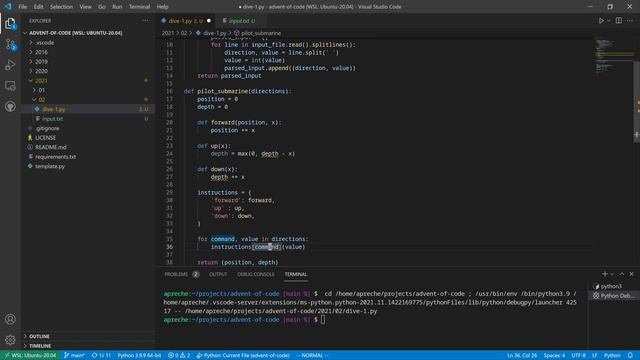Open input.txt in the explorer tree
Screen dimensions: 640x360
88,119
